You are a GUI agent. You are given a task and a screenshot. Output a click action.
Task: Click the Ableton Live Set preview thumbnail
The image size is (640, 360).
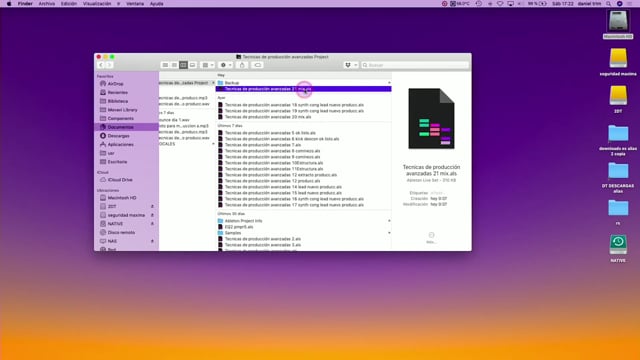pyautogui.click(x=431, y=119)
